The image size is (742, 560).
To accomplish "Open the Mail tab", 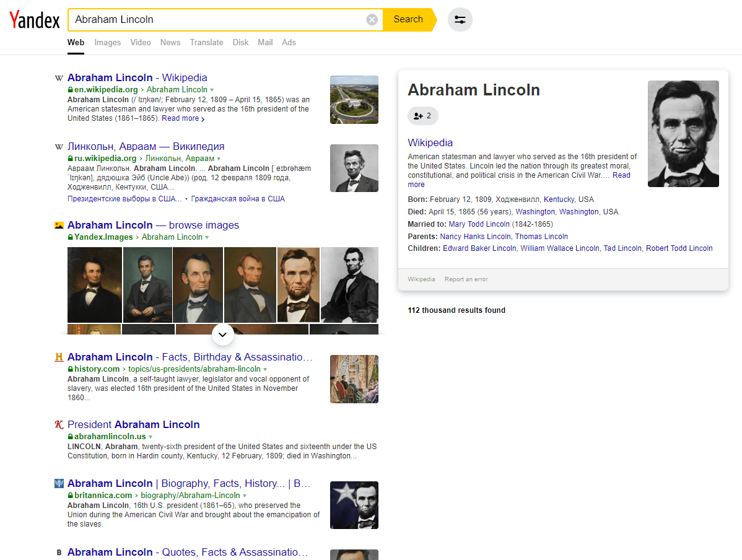I will click(265, 43).
